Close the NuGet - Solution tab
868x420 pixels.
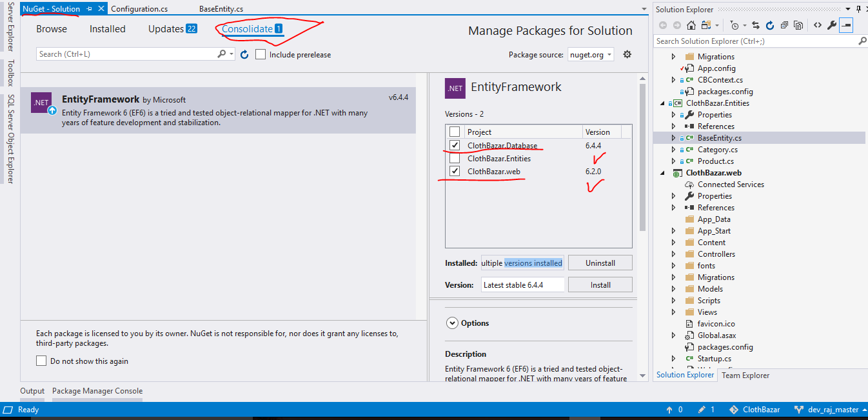(101, 9)
